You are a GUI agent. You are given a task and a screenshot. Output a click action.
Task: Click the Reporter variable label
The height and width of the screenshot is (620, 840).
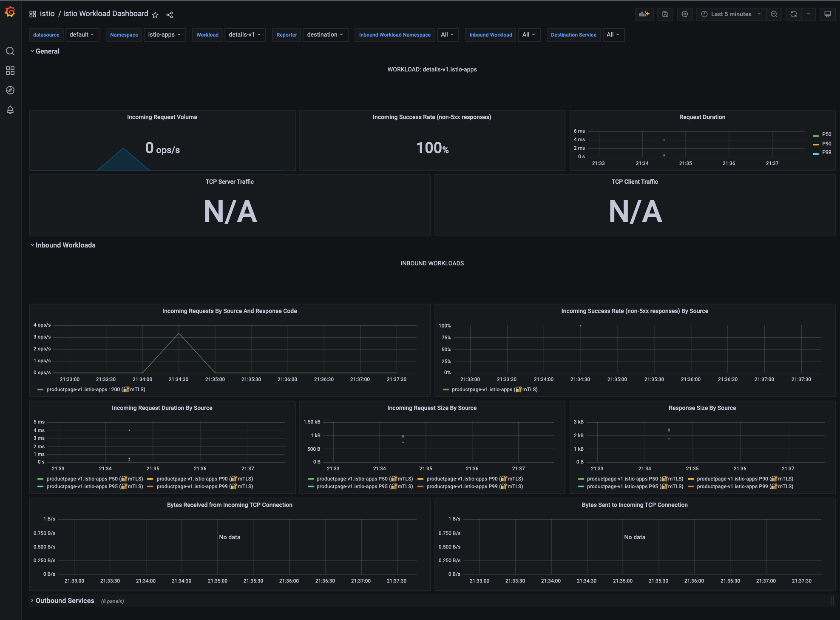tap(287, 34)
